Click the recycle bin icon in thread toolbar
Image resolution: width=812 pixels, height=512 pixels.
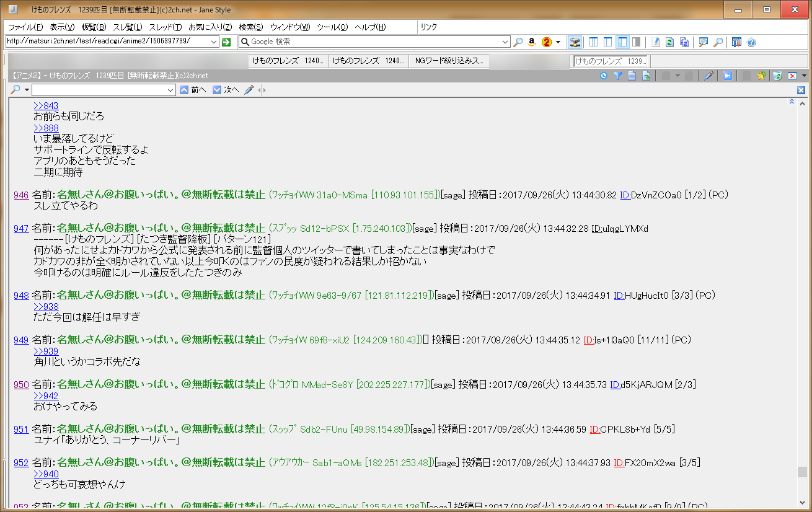tap(777, 76)
